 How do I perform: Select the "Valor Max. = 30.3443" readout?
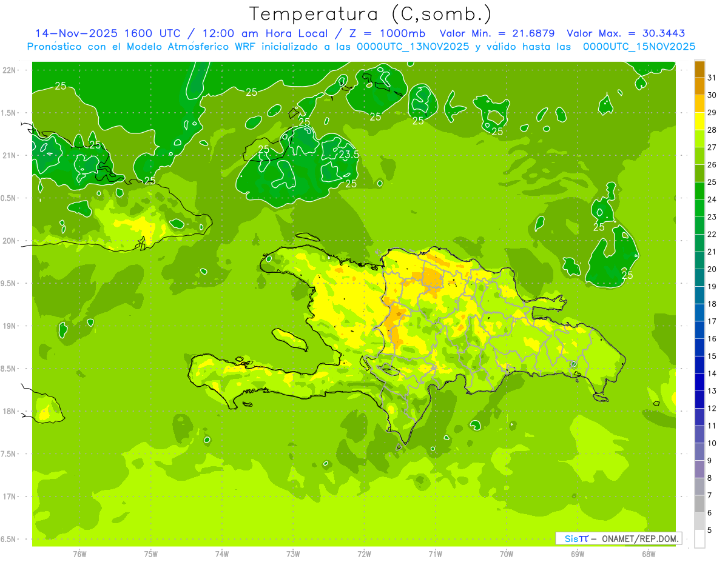[x=625, y=33]
